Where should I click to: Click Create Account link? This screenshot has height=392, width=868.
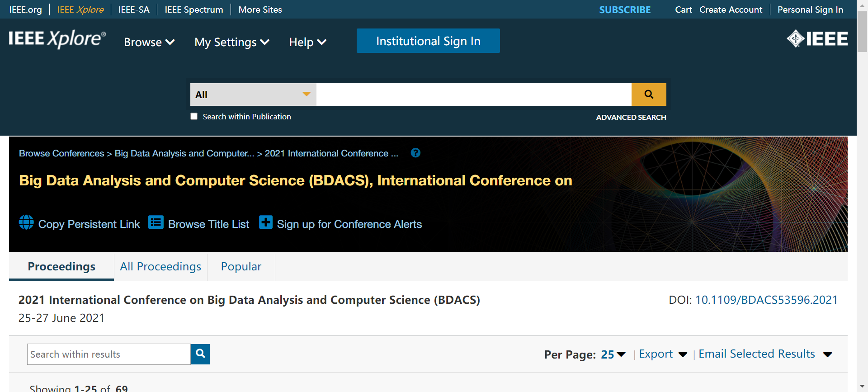(x=731, y=9)
